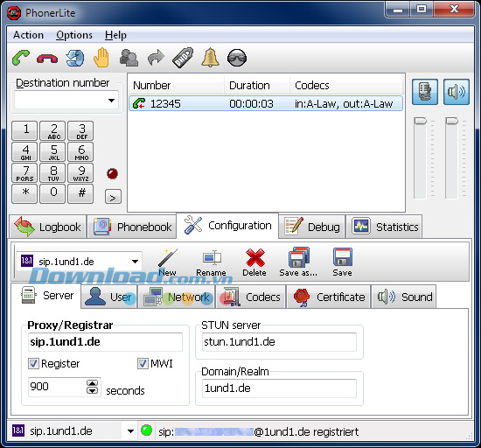The height and width of the screenshot is (448, 481).
Task: Create a New profile with wand icon
Action: [168, 262]
